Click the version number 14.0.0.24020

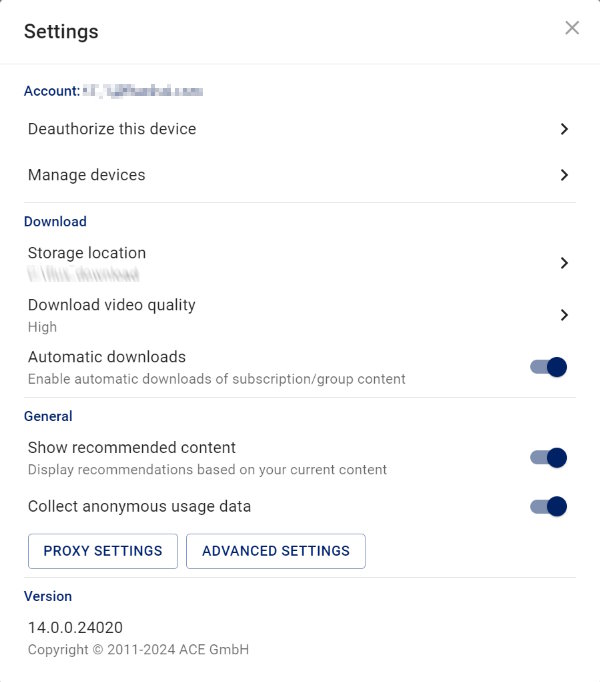click(x=75, y=628)
